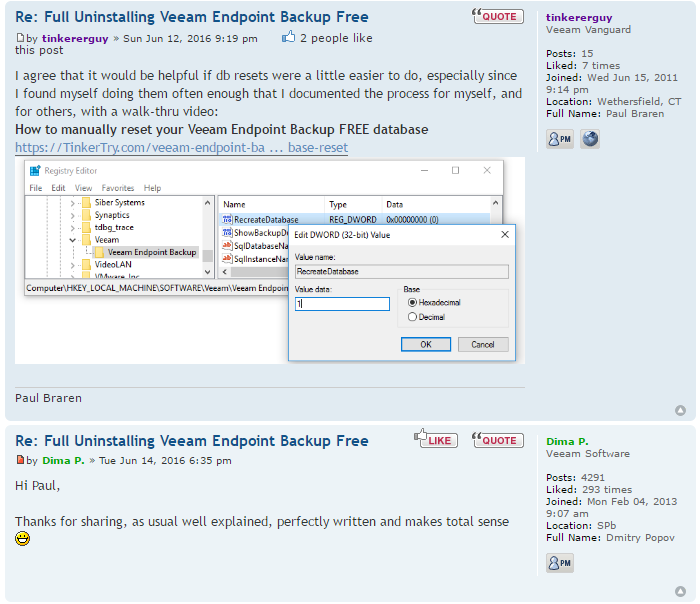Open the TinkerTry.com veeam-endpoint link
700x604 pixels.
coord(181,147)
